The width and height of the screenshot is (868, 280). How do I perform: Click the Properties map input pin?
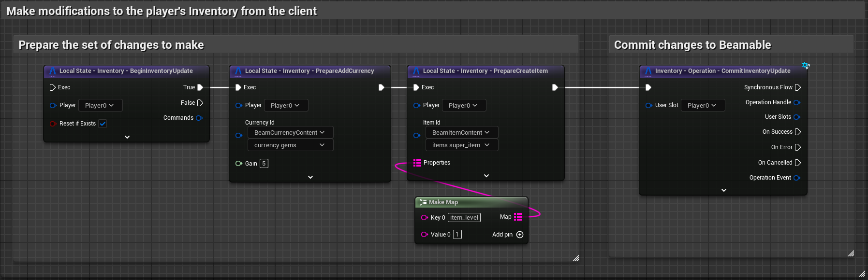tap(417, 163)
